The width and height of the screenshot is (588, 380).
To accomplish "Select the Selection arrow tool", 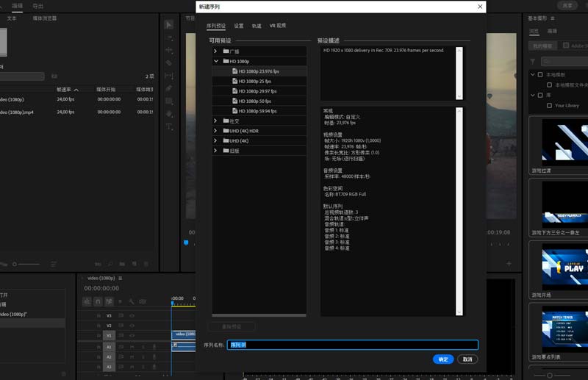I will [x=169, y=24].
